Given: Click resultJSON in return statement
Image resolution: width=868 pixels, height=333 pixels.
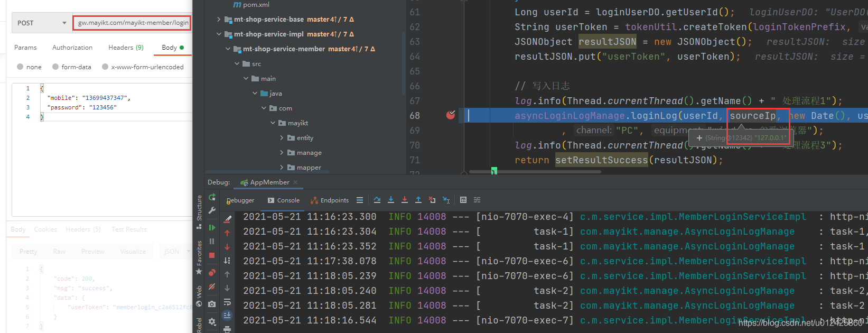Looking at the screenshot, I should [x=683, y=160].
